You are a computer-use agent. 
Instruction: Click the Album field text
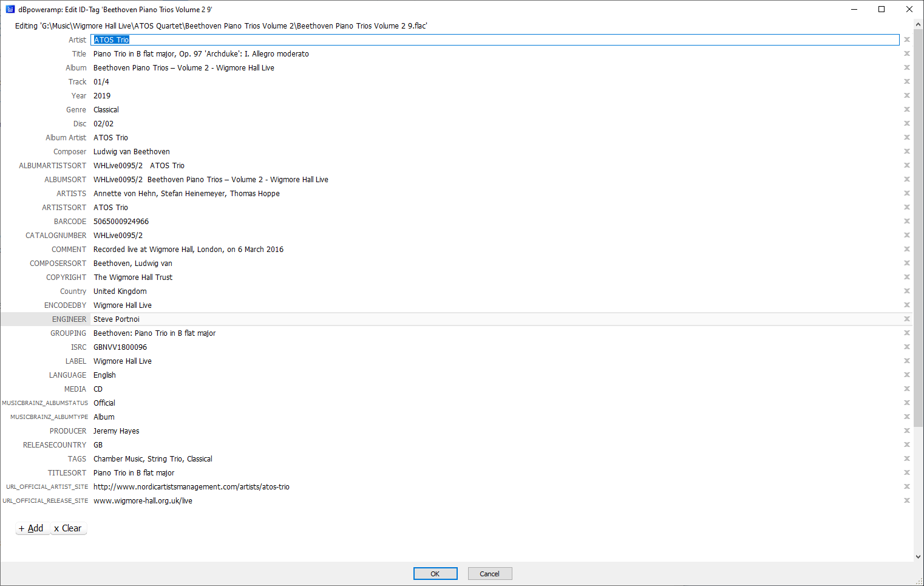(x=183, y=68)
